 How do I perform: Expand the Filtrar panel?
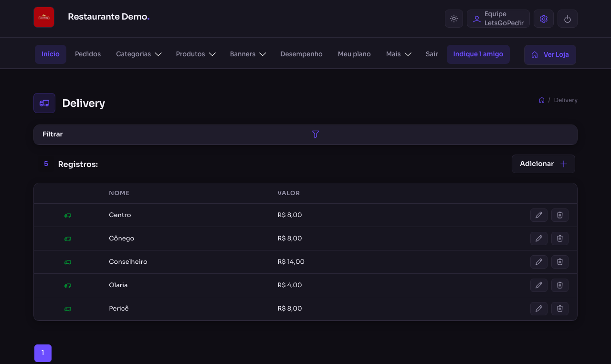coord(305,135)
